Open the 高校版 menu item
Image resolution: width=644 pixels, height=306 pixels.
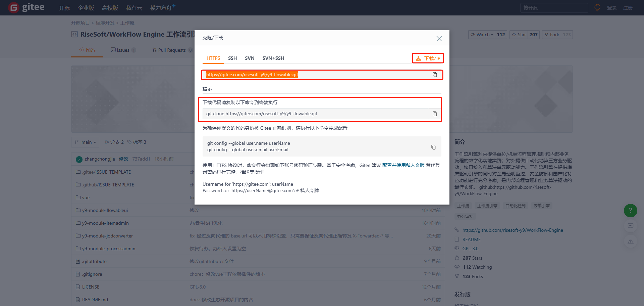pos(110,8)
